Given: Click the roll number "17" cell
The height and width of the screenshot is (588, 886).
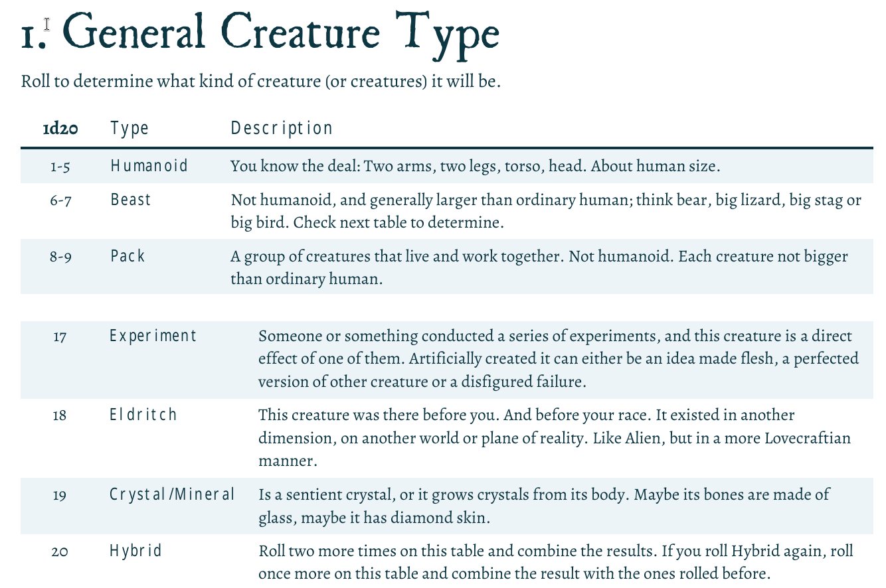Looking at the screenshot, I should tap(60, 337).
